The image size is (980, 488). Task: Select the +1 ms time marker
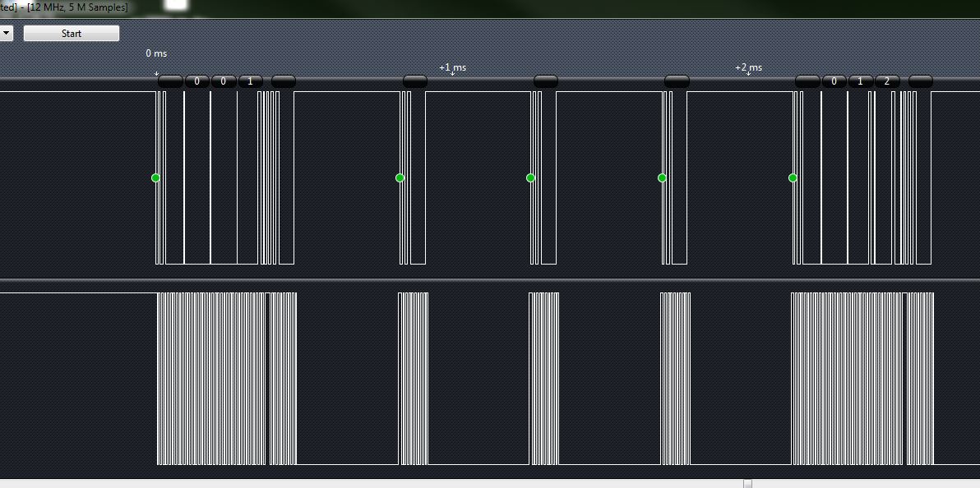(x=452, y=67)
